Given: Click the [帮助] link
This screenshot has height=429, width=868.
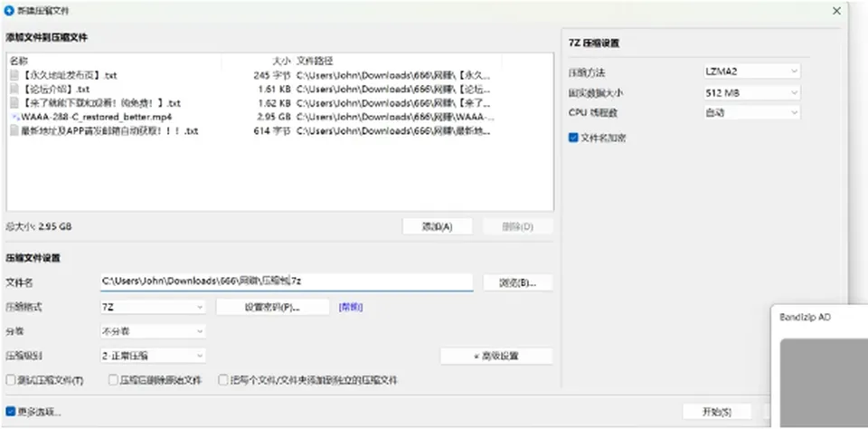Looking at the screenshot, I should (x=351, y=307).
